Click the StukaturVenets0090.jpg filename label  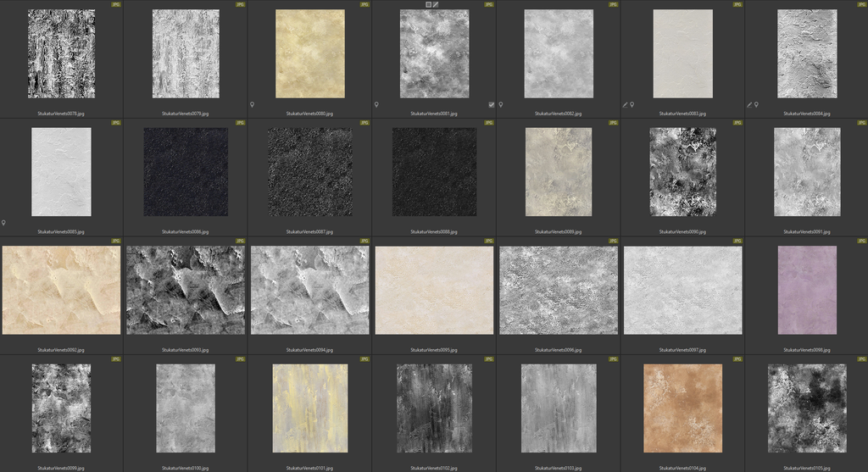click(x=682, y=231)
